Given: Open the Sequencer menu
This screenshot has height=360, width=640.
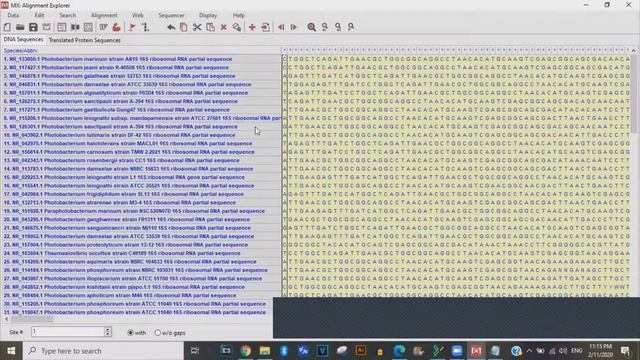Looking at the screenshot, I should click(171, 15).
